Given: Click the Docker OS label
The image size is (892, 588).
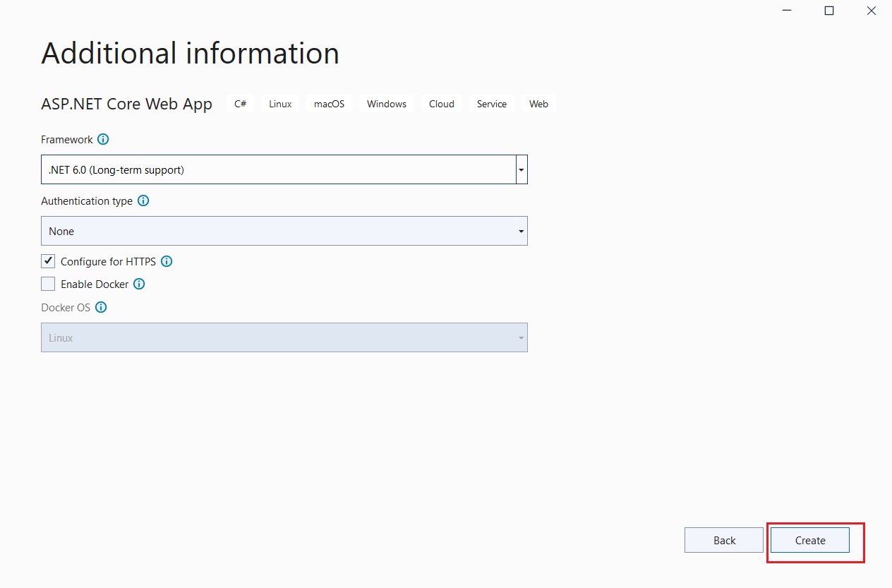Looking at the screenshot, I should coord(66,307).
